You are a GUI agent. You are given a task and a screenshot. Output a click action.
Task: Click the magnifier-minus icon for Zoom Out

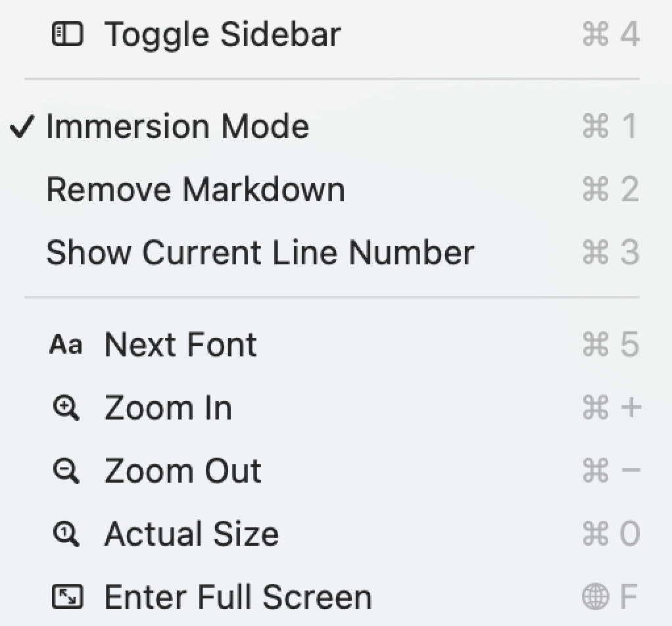click(x=66, y=469)
